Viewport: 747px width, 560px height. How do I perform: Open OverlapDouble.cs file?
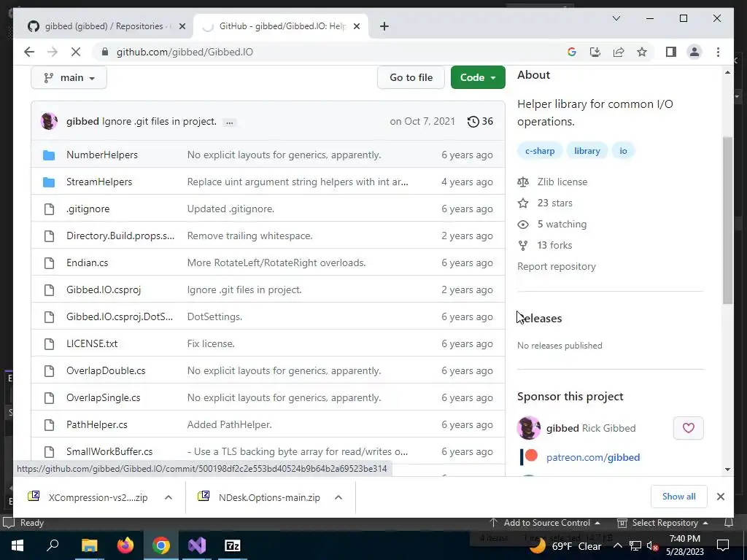point(106,371)
